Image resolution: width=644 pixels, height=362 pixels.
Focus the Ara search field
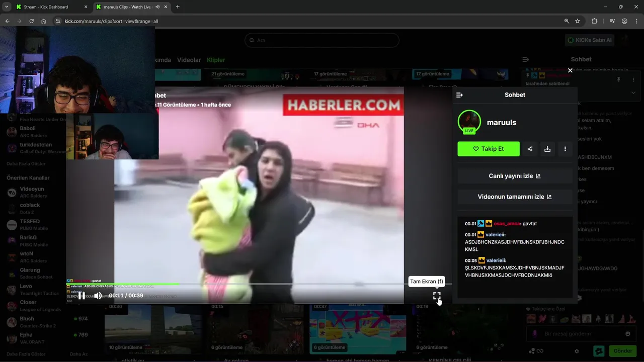coord(322,40)
